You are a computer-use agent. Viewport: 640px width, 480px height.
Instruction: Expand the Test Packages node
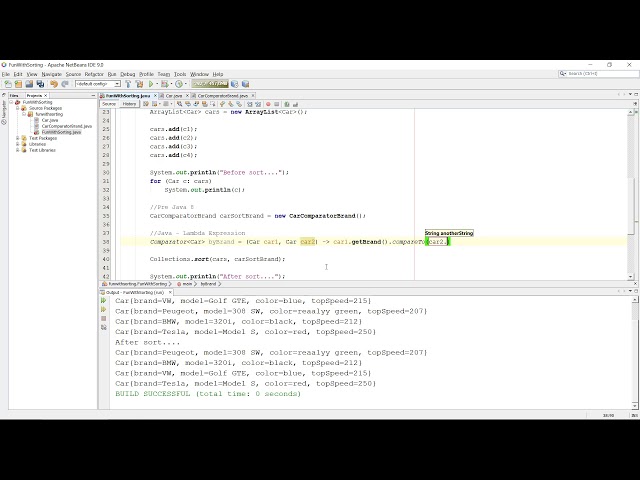point(18,138)
